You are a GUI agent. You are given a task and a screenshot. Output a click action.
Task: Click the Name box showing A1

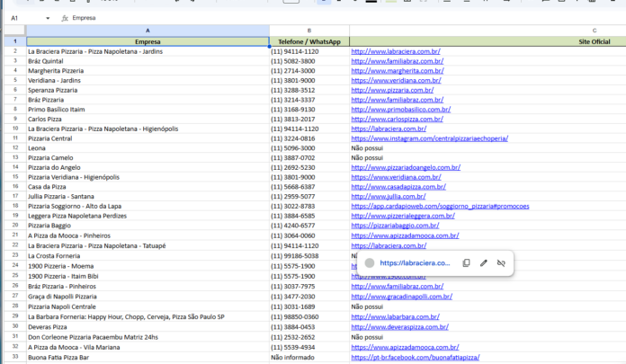(22, 18)
